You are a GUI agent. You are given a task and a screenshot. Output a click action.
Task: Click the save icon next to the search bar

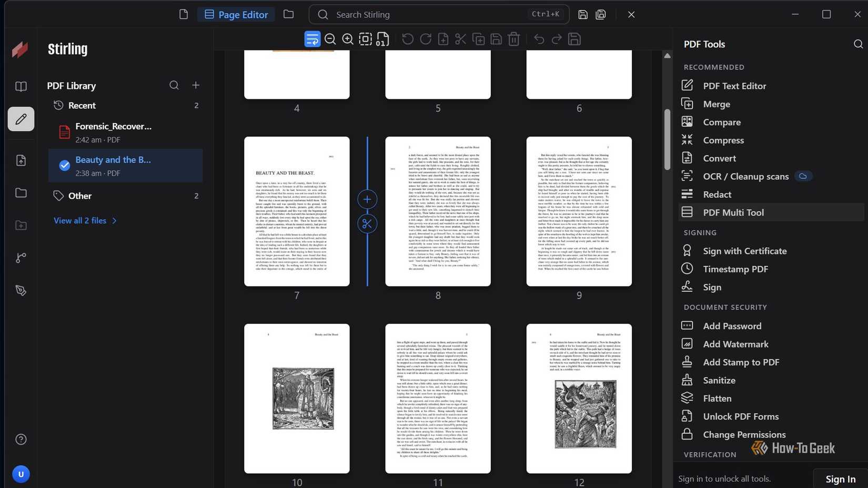(x=583, y=15)
